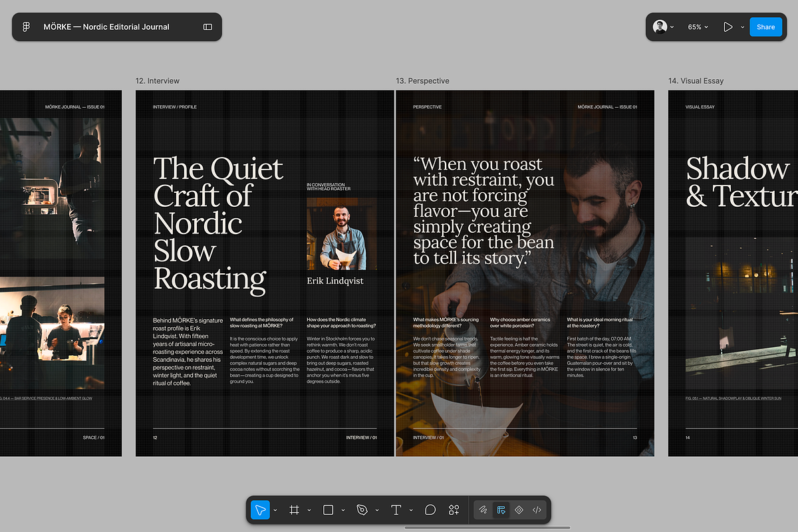Select frame label 13. Perspective

click(x=422, y=81)
